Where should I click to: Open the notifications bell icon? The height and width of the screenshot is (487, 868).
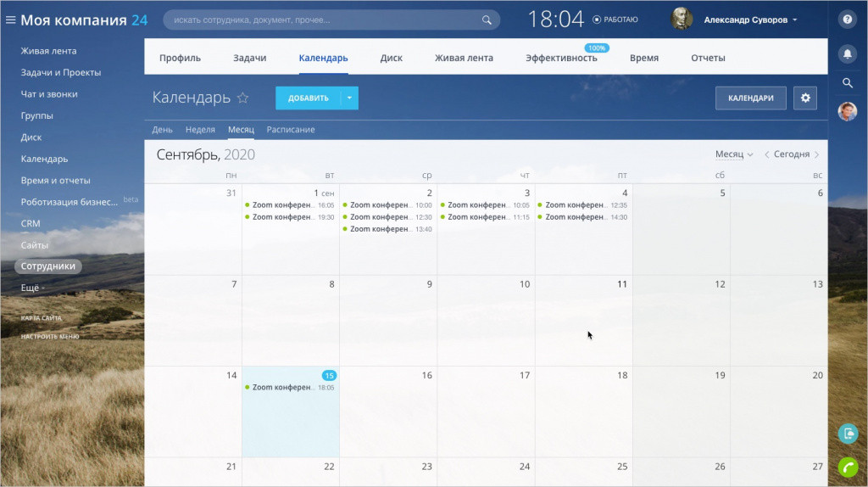coord(848,53)
